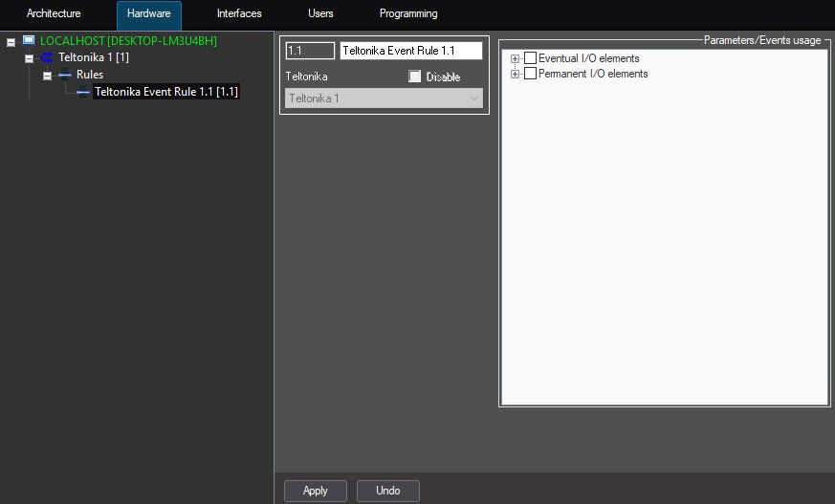Screen dimensions: 835x504
Task: Click the Permanent I/O elements label
Action: tap(593, 74)
